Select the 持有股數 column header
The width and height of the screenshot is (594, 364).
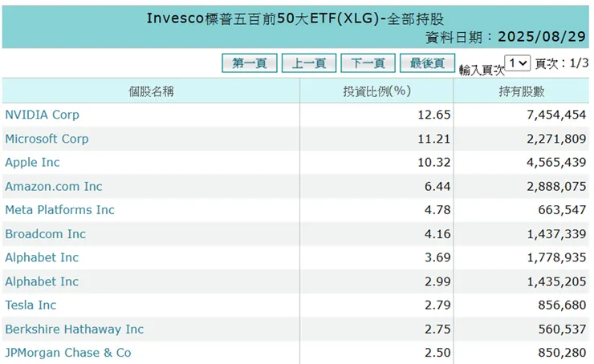pos(521,91)
